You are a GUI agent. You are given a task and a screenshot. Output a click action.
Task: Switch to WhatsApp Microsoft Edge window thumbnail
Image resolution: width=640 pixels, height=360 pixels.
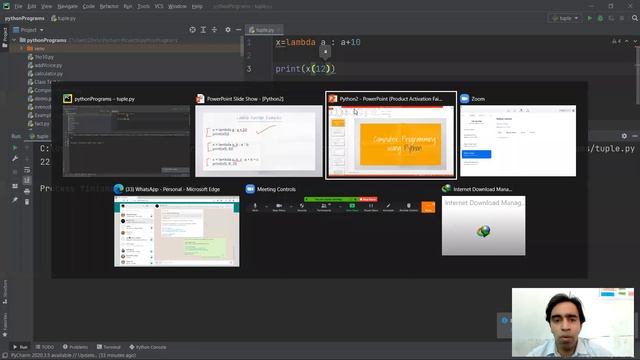click(x=177, y=231)
